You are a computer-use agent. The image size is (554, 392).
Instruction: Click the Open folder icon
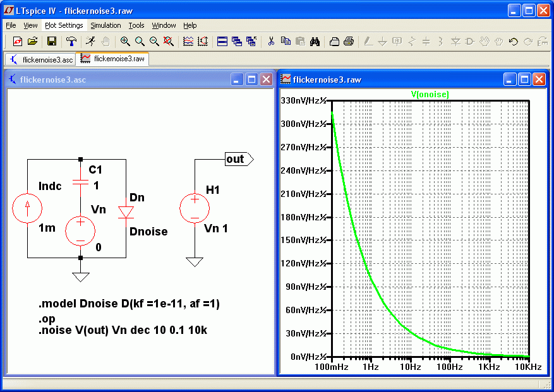point(32,41)
